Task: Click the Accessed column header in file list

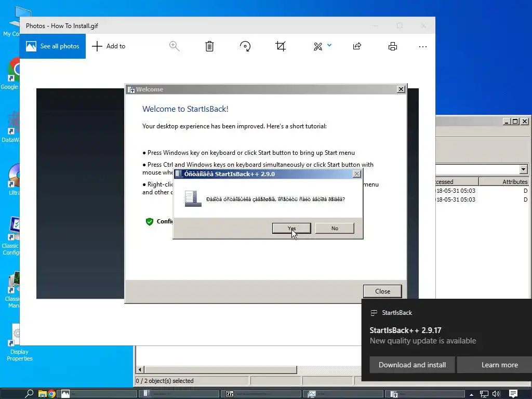Action: [457, 182]
